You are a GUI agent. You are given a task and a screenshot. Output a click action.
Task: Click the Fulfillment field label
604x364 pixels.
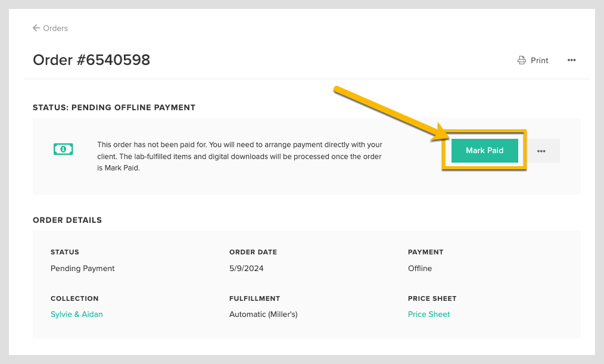pyautogui.click(x=254, y=298)
